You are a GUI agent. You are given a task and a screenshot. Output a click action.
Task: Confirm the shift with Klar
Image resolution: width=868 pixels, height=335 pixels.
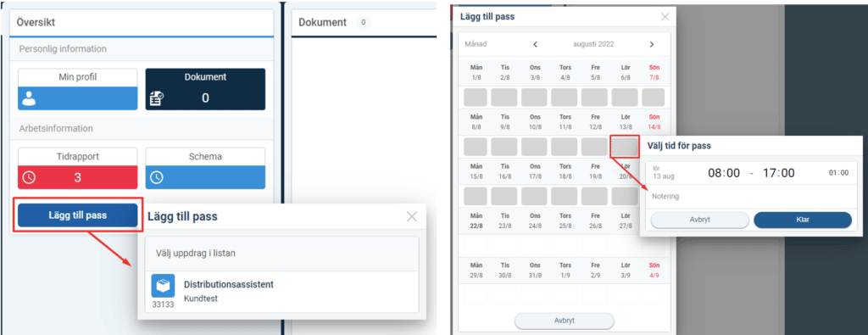click(x=803, y=220)
